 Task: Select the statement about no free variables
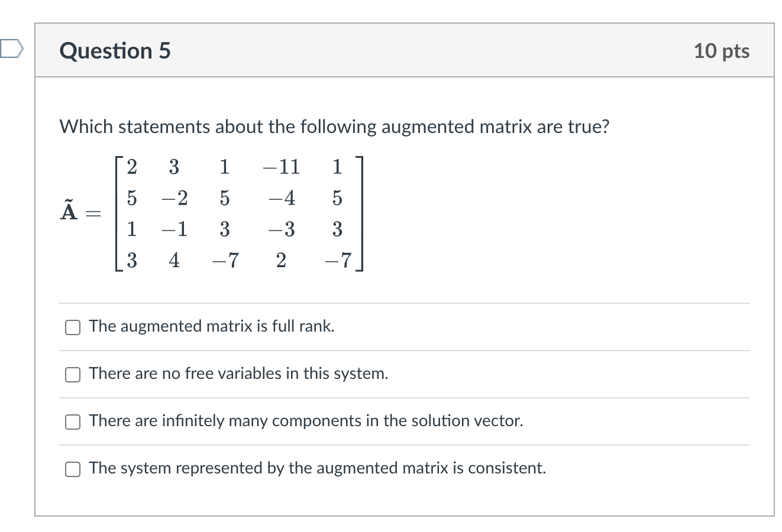(x=238, y=374)
